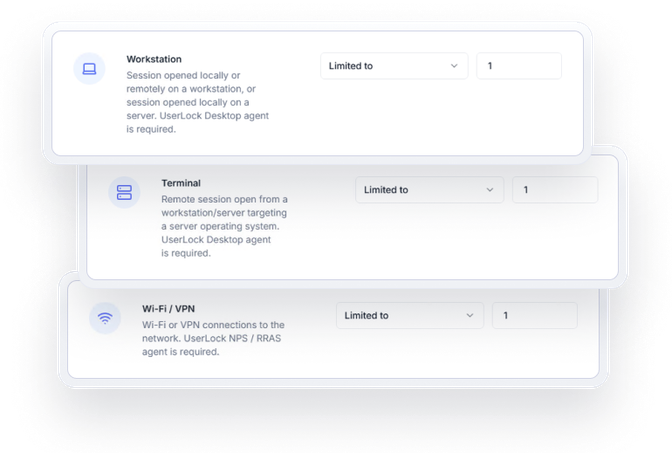Click the chevron arrow in Terminal dropdown

pos(490,190)
